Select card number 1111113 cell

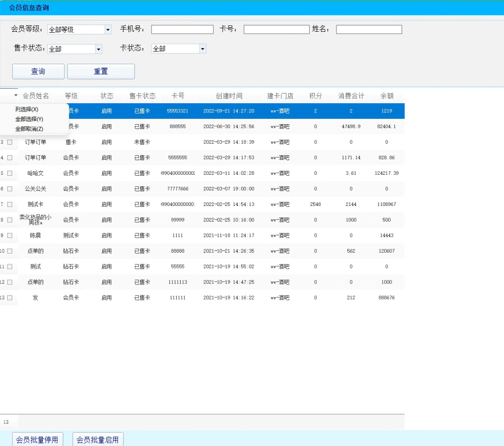(177, 282)
